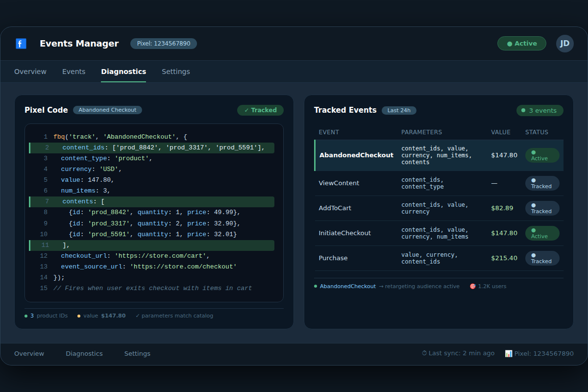Click the PARAMETERS column header

tap(421, 132)
